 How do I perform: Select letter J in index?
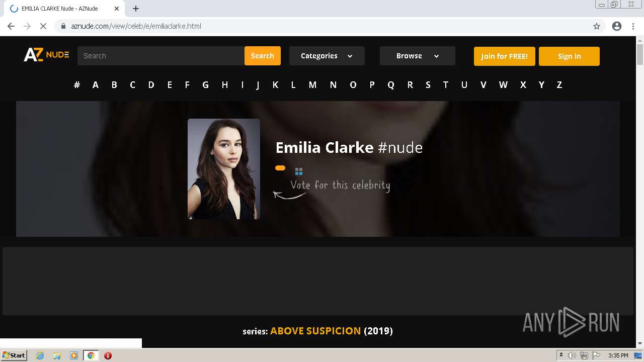tap(258, 85)
